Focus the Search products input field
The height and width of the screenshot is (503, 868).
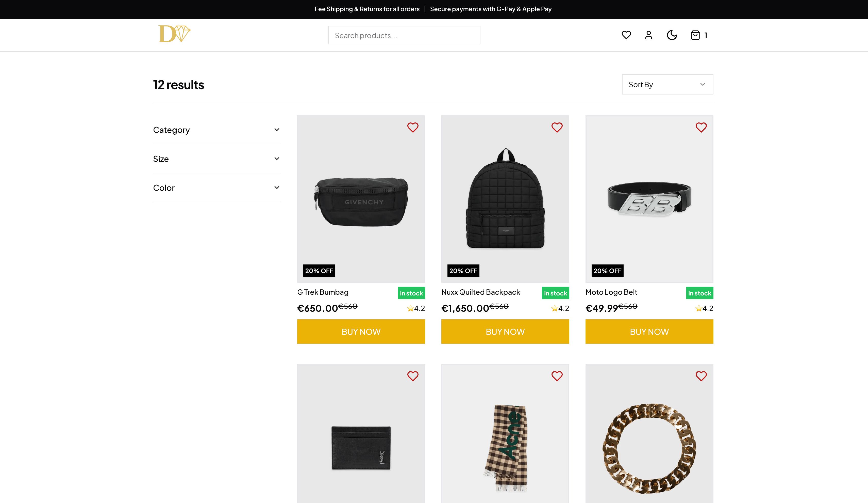404,36
